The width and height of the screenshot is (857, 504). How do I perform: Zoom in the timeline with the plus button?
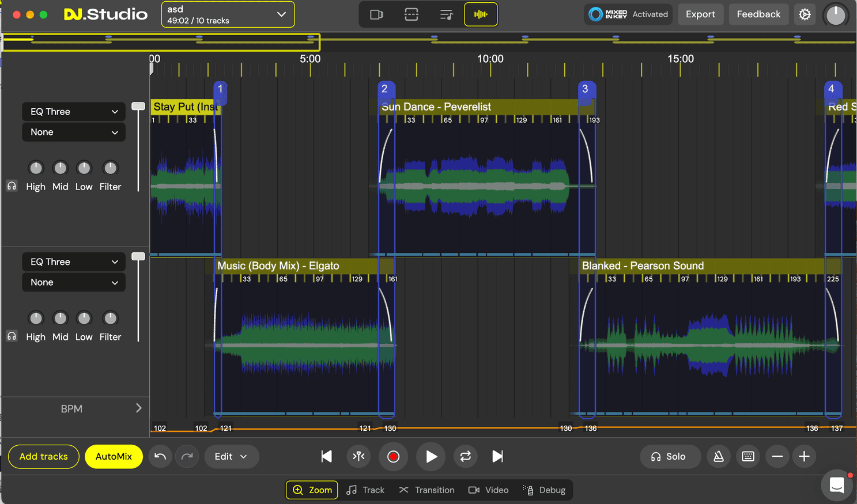coord(804,456)
